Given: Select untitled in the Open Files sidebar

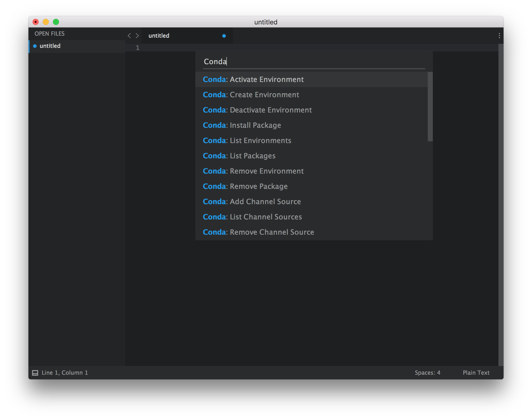Looking at the screenshot, I should 50,46.
